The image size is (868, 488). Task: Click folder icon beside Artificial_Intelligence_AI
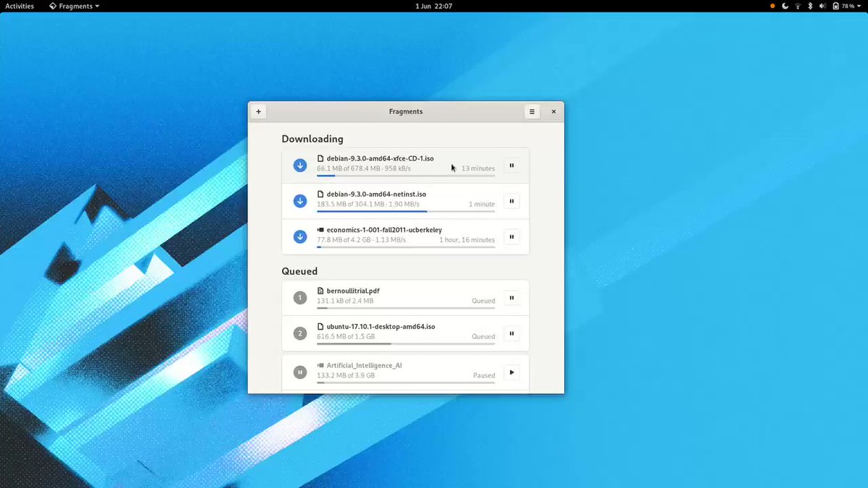(320, 365)
